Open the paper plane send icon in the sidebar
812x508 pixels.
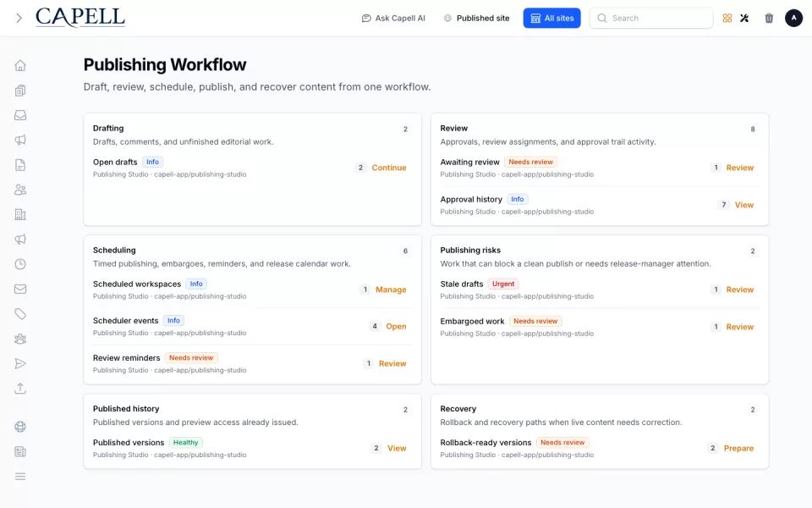tap(20, 364)
